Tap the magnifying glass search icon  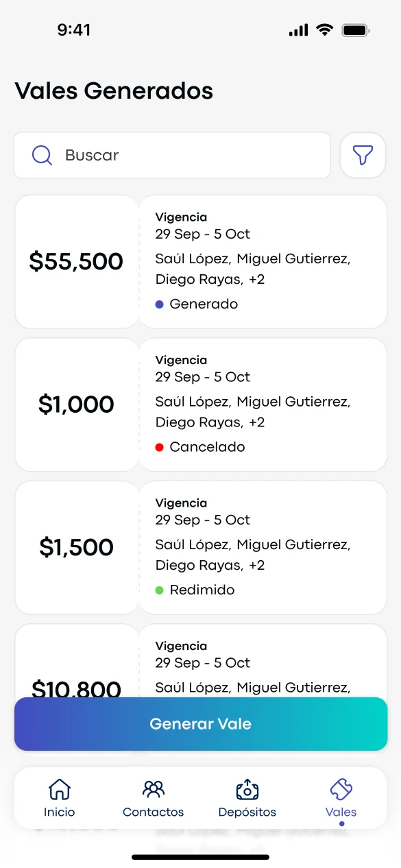(x=42, y=156)
